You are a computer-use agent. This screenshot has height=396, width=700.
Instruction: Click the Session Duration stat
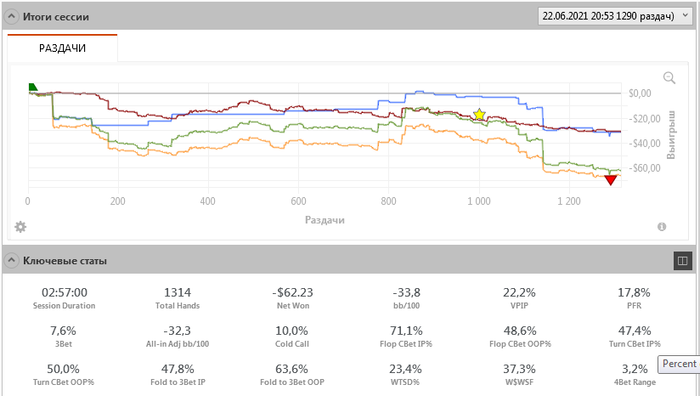(64, 298)
